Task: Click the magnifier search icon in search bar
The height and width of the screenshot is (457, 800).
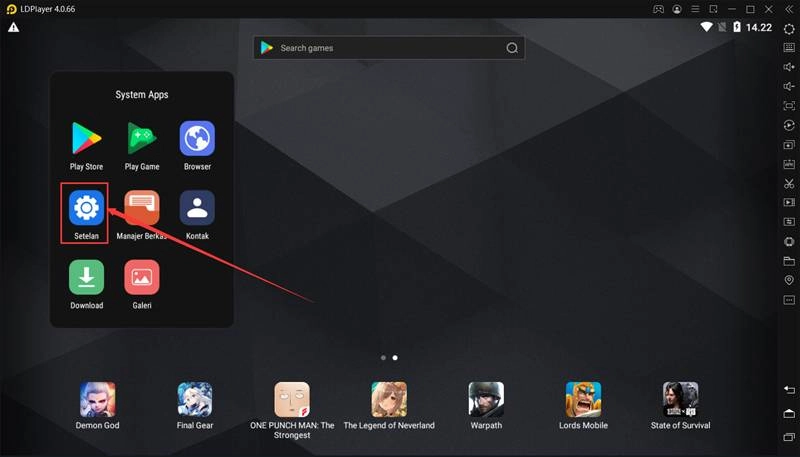Action: [x=512, y=48]
